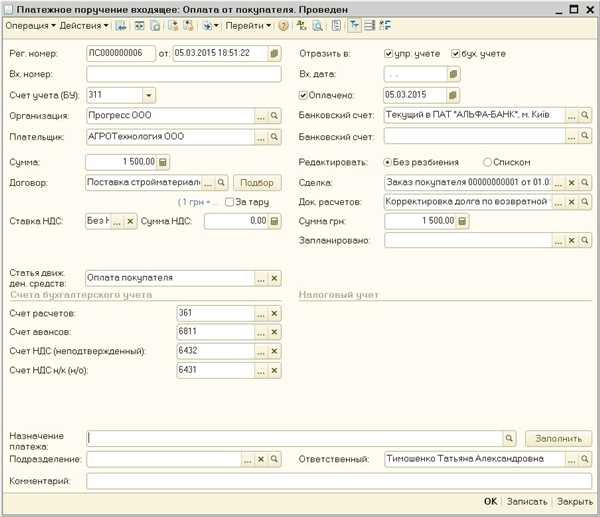Clear Счет расчетов 361 value
The width and height of the screenshot is (600, 517).
[274, 314]
